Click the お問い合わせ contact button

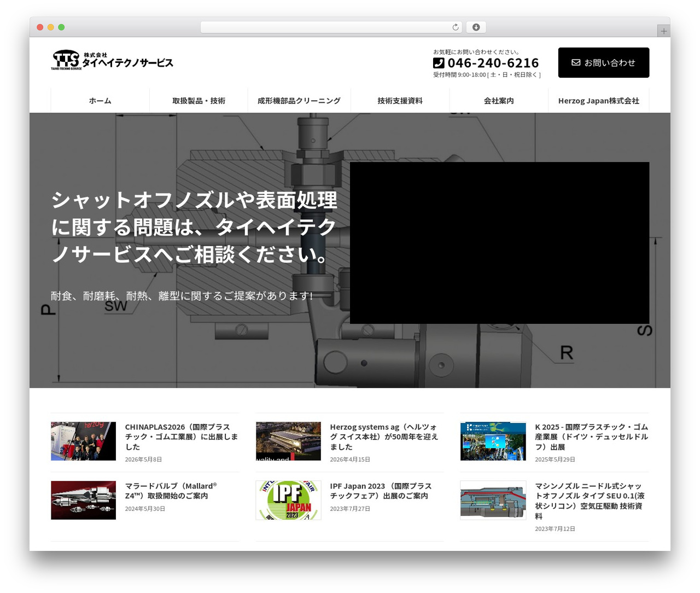[x=604, y=63]
